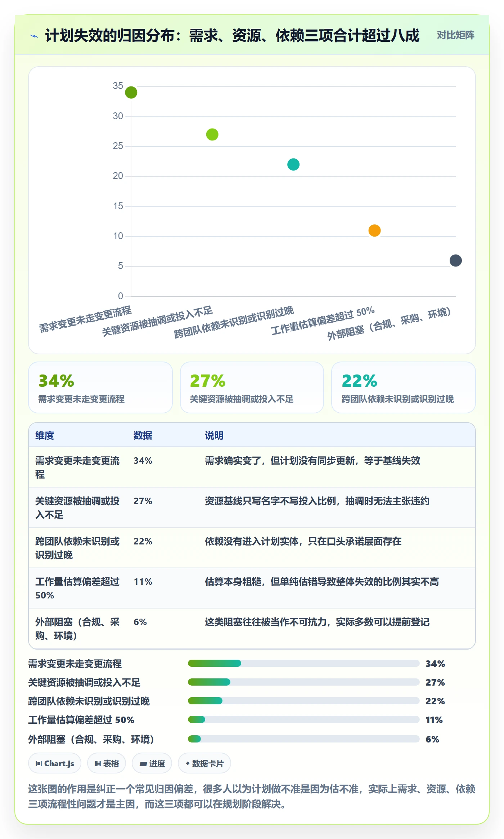Image resolution: width=504 pixels, height=839 pixels.
Task: Click description 这类阻塞往往被当作不可抗力 in table
Action: pos(317,622)
